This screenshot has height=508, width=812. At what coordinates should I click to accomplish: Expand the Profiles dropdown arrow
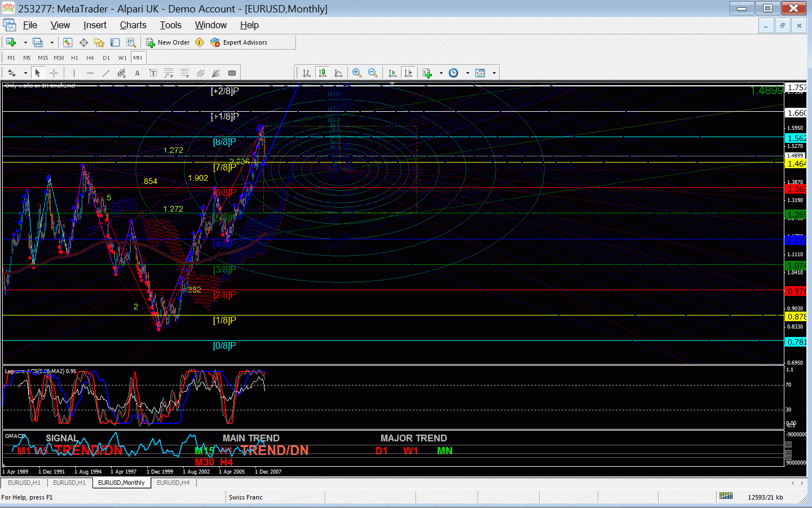pos(52,42)
